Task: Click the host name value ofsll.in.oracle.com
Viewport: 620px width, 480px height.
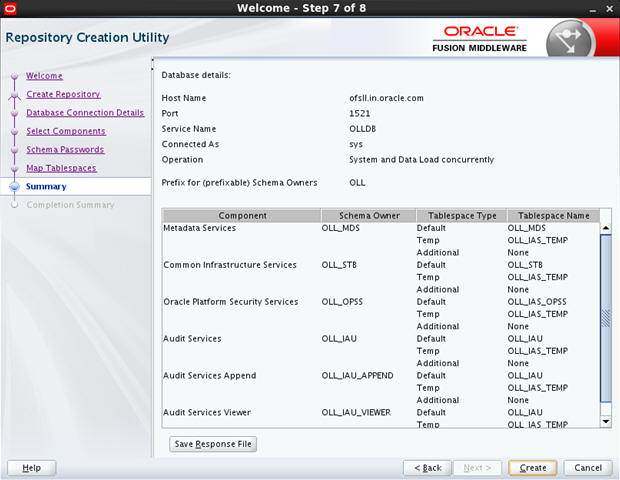Action: coord(386,98)
